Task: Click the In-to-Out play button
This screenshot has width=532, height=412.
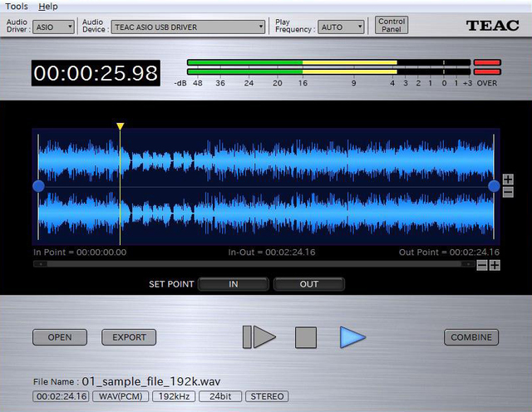Action: tap(259, 337)
